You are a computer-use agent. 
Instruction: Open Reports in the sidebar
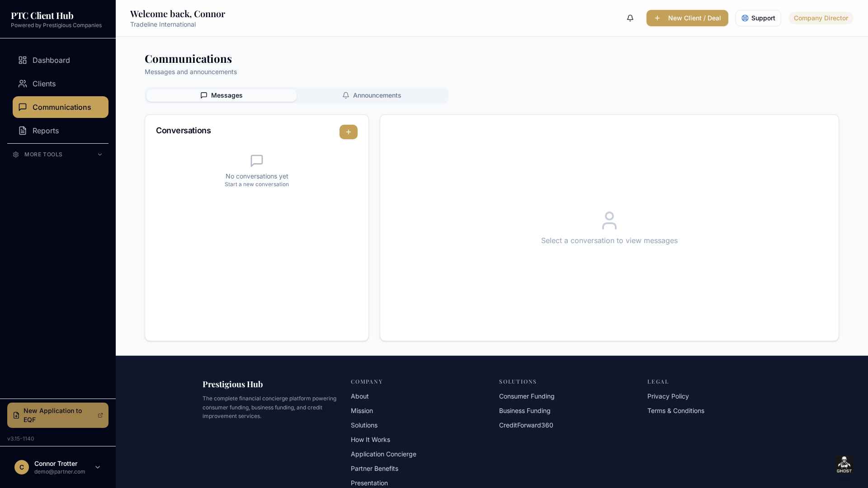61,131
